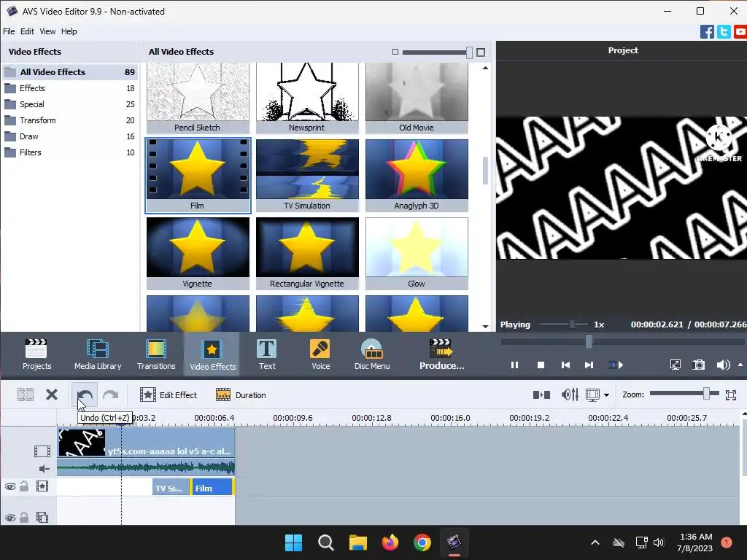Open the Facebook link icon

(707, 32)
